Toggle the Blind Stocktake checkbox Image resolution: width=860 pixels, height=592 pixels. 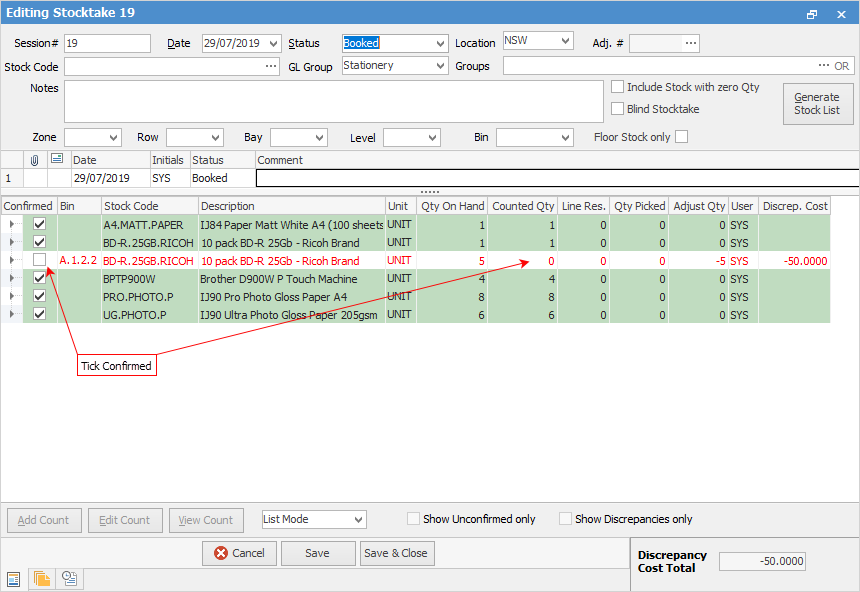618,109
